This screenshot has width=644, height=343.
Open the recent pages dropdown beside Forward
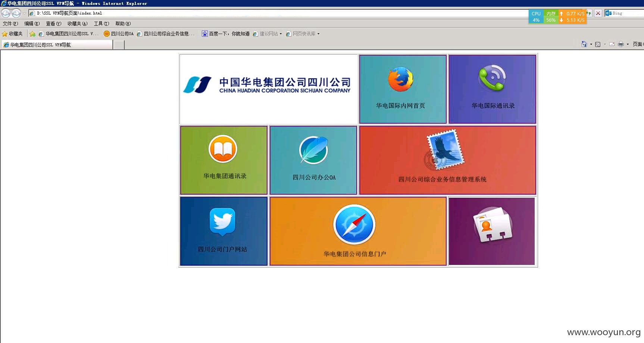[x=24, y=13]
